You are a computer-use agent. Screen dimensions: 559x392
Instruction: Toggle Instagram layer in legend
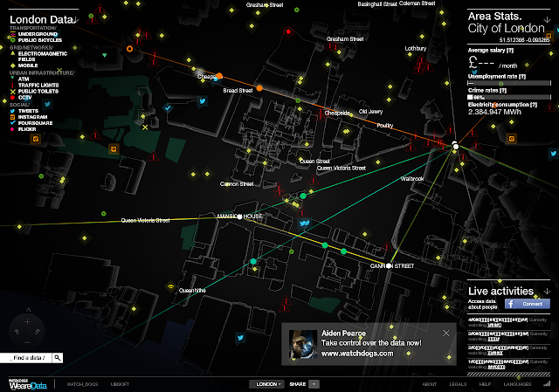pos(29,117)
